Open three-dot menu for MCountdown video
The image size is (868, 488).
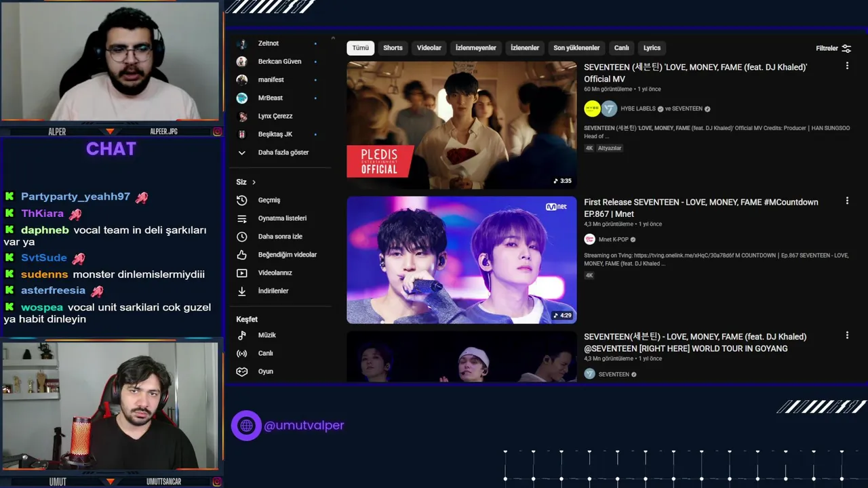point(847,201)
